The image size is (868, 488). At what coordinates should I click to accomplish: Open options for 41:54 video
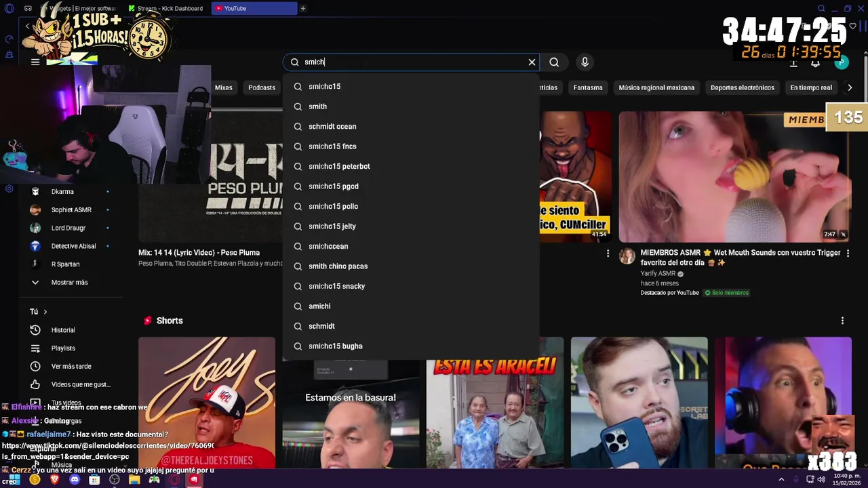(608, 253)
